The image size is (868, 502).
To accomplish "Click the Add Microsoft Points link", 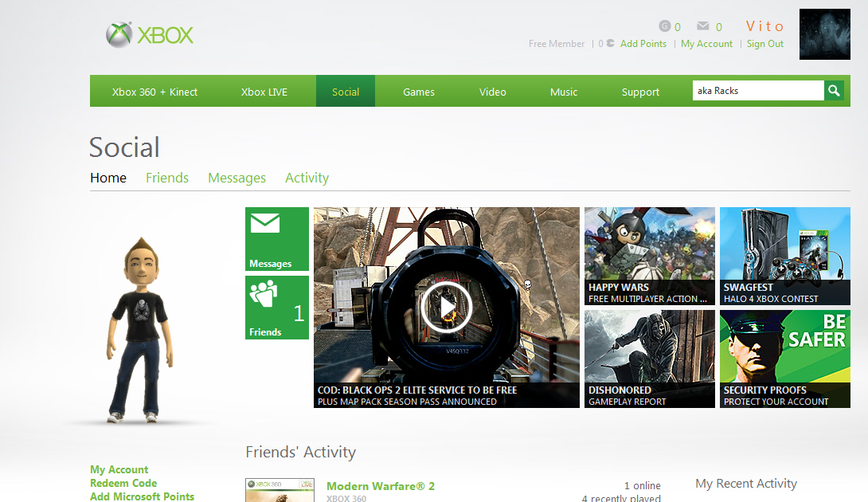I will pos(143,496).
